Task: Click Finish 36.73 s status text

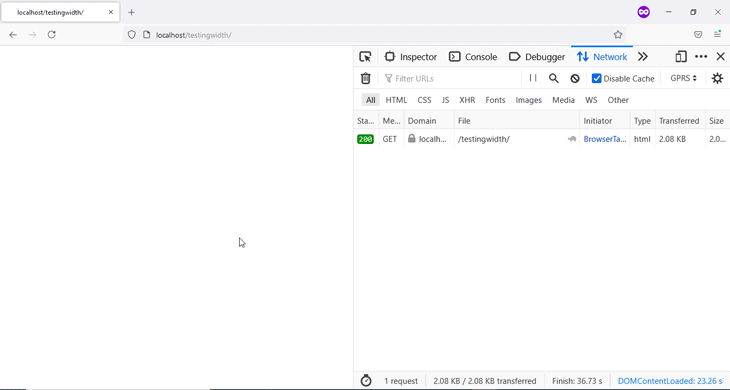Action: pyautogui.click(x=577, y=381)
